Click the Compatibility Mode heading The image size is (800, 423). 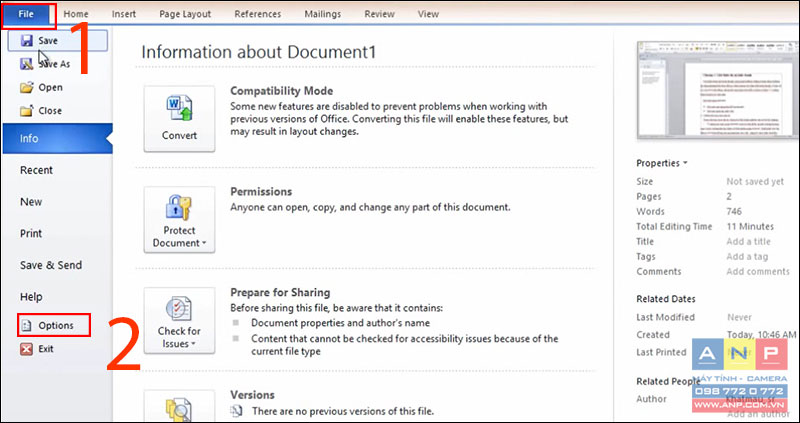click(x=282, y=91)
